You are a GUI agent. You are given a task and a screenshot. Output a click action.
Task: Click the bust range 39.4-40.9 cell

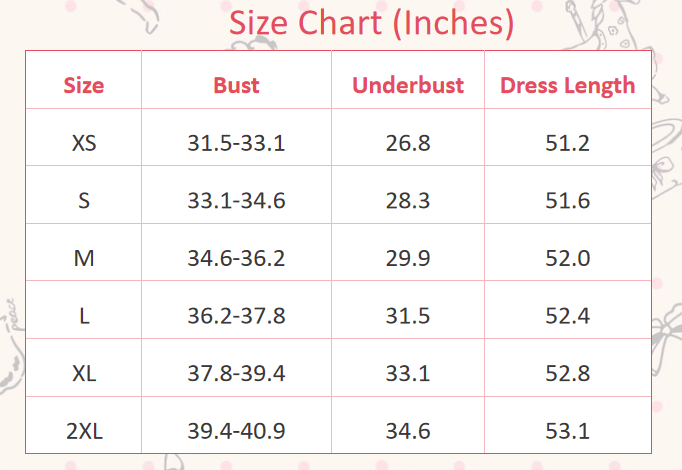tap(236, 432)
